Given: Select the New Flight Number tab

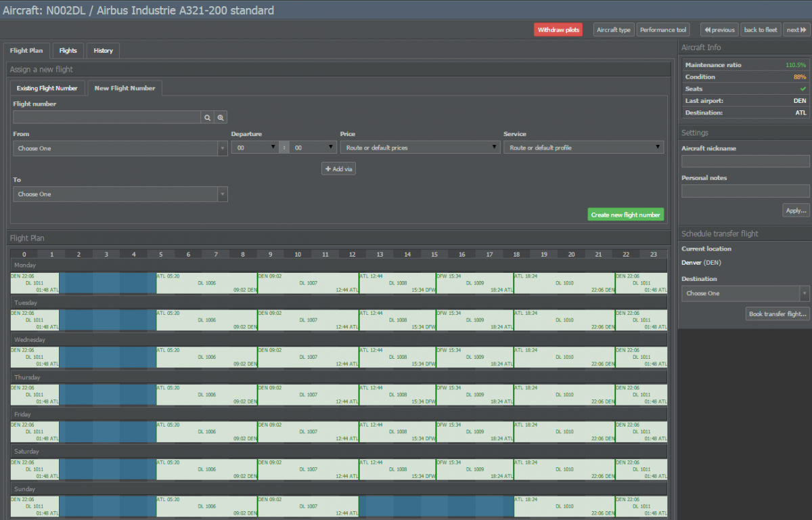Looking at the screenshot, I should (x=125, y=88).
